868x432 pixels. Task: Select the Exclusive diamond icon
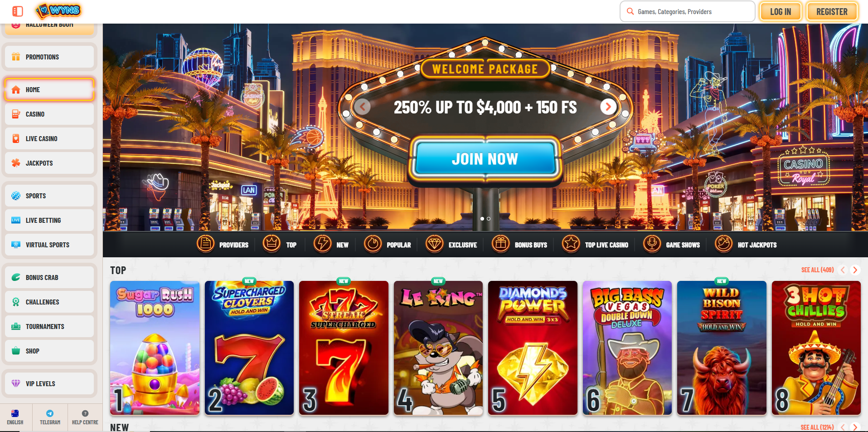(x=434, y=244)
